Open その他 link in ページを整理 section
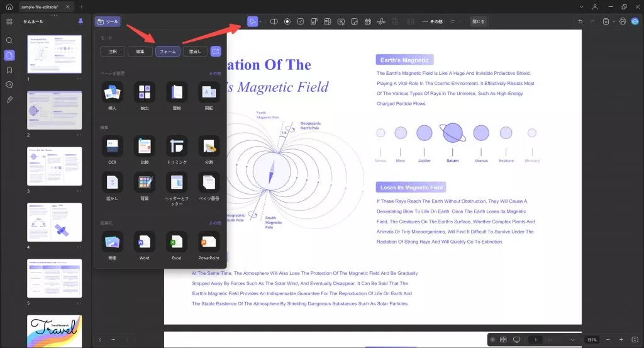644x348 pixels. click(x=215, y=73)
